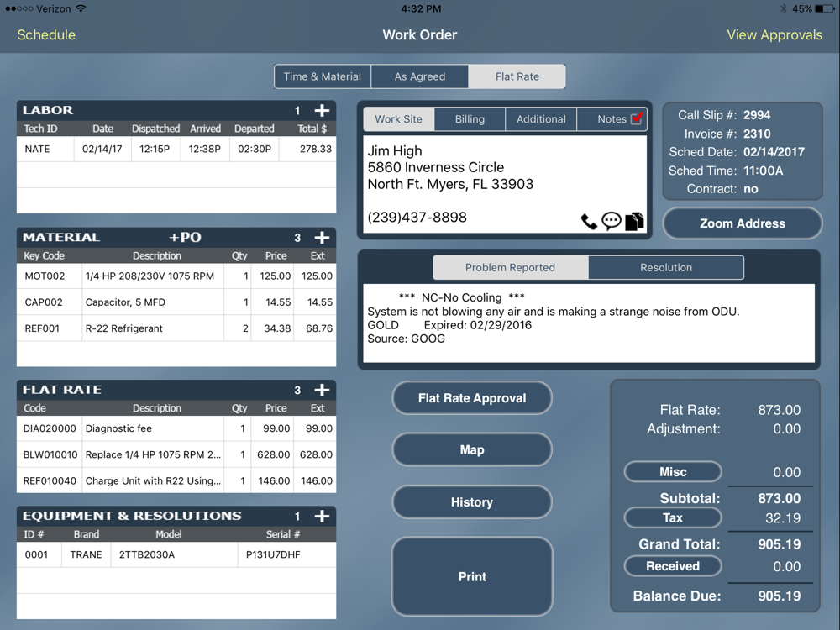Tap the Departed time 02:30P
Screen dimensions: 840x630
[255, 149]
